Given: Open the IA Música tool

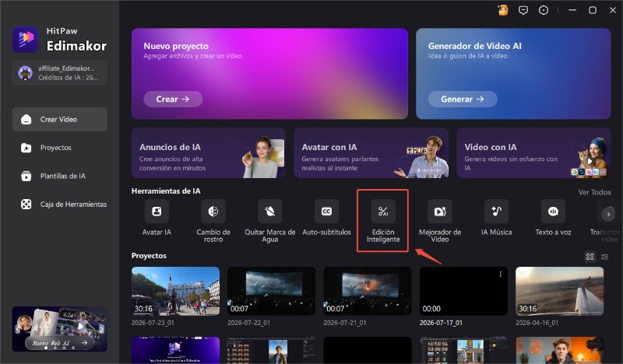Looking at the screenshot, I should [496, 218].
